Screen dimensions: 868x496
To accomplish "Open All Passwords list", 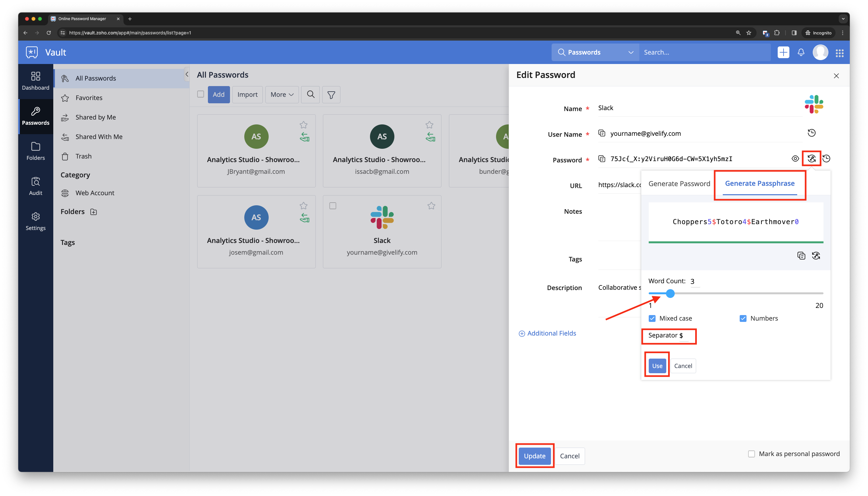I will (x=121, y=78).
